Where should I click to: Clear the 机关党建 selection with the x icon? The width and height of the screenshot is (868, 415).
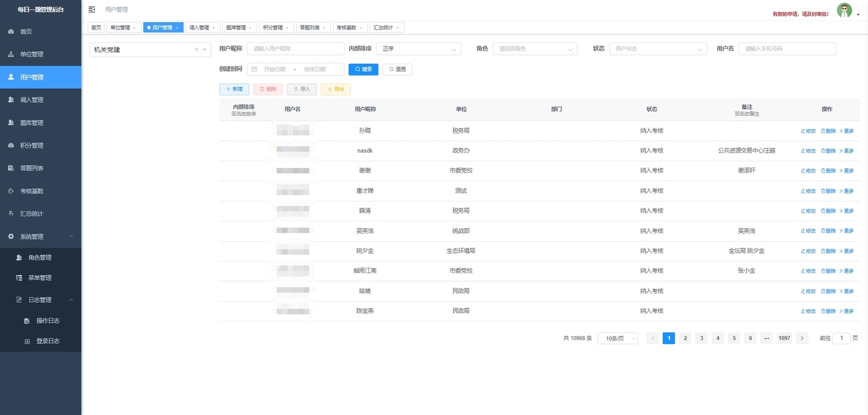[x=196, y=50]
